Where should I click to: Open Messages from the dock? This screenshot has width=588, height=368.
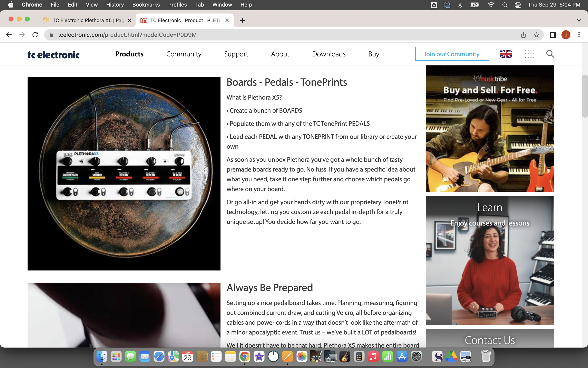130,357
